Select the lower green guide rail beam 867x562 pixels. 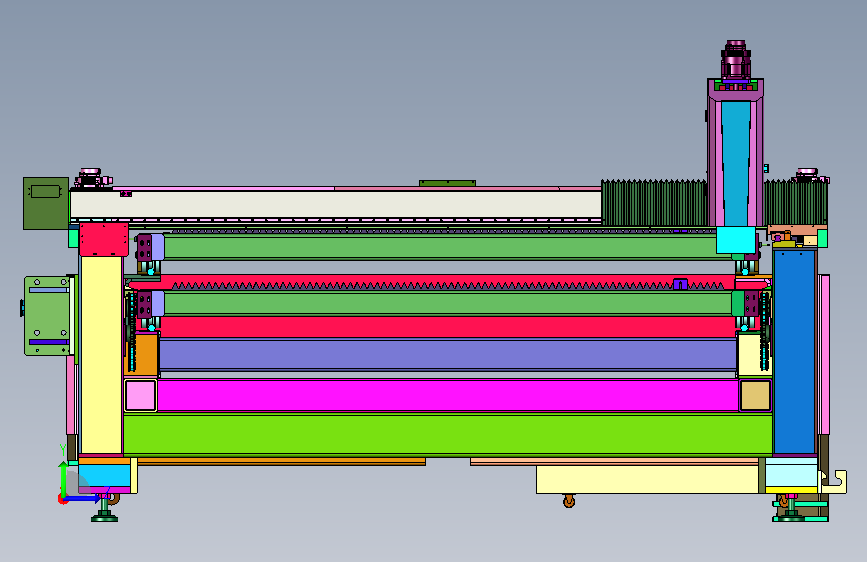447,303
